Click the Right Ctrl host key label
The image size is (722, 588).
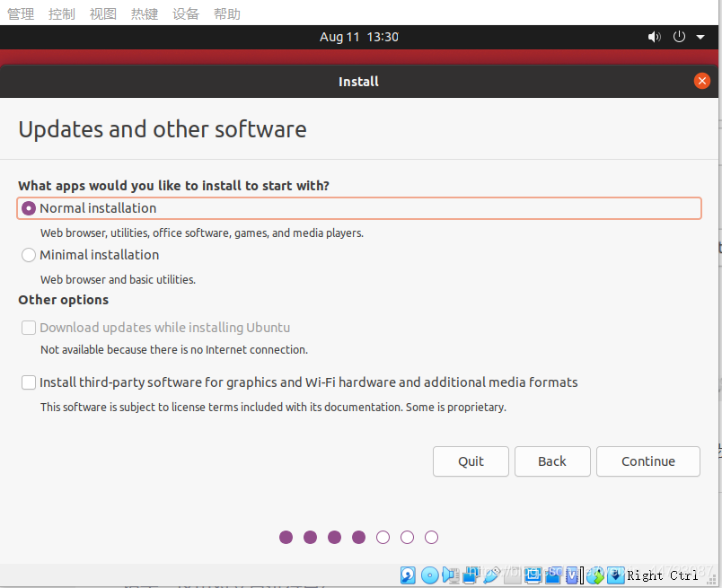(x=663, y=575)
